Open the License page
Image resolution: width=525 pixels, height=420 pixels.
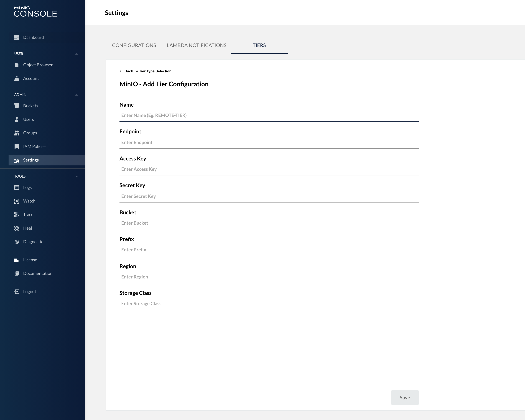click(47, 260)
